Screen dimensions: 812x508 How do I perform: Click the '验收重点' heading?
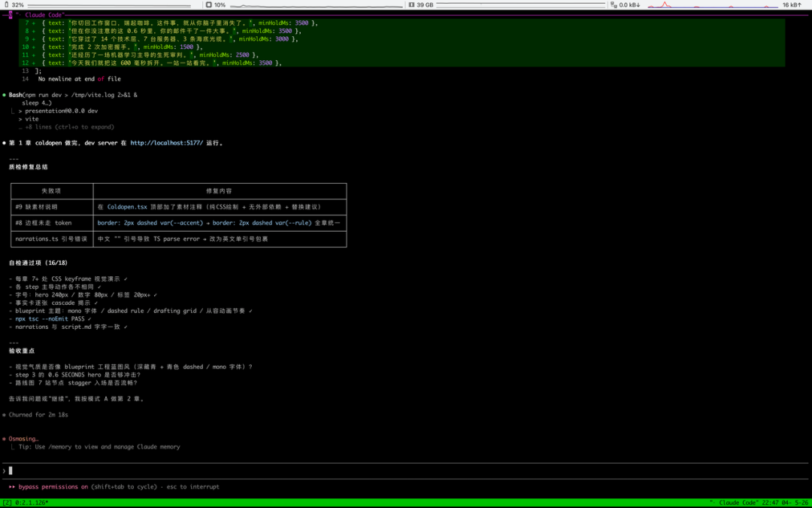point(22,351)
